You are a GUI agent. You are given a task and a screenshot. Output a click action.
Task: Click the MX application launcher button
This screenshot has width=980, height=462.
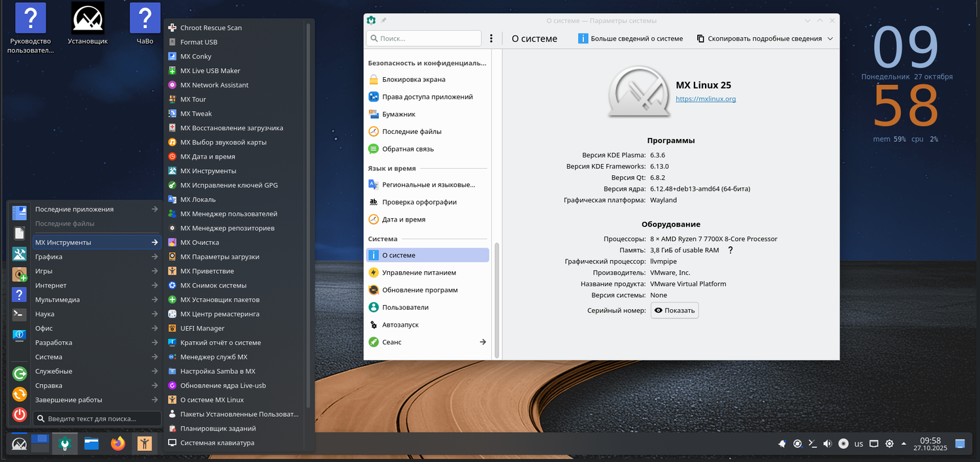20,444
